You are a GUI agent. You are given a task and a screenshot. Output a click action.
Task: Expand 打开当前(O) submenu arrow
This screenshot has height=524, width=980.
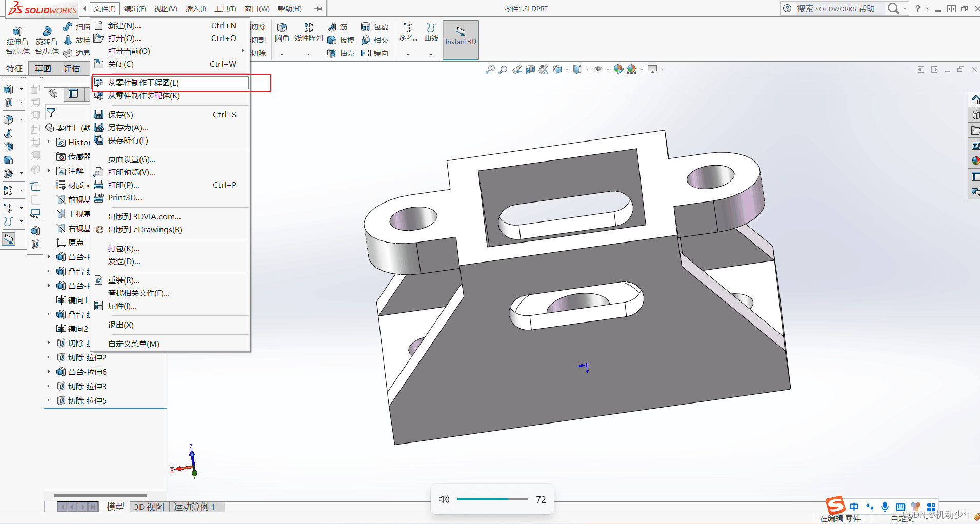pyautogui.click(x=243, y=51)
